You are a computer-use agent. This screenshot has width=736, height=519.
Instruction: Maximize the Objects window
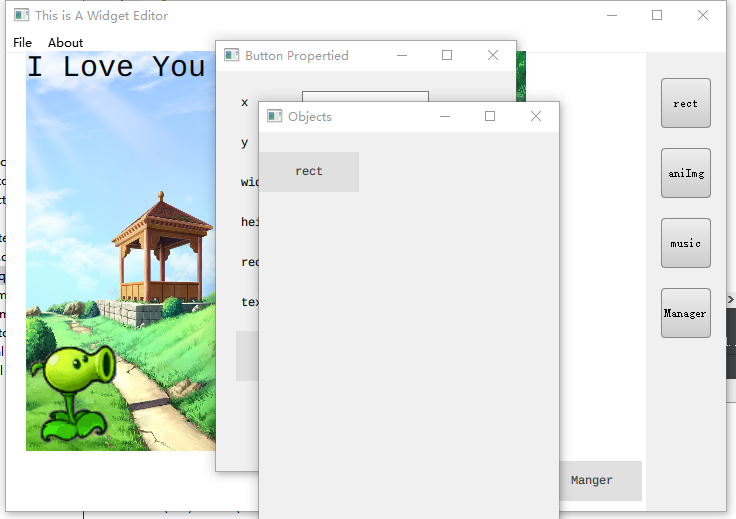(490, 116)
